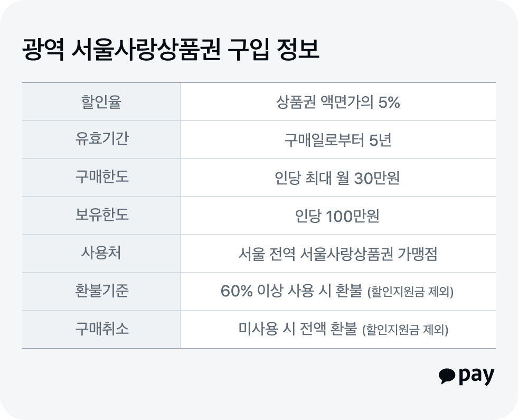Click the 60% 이상 사용 시 환불 text
Image resolution: width=518 pixels, height=420 pixels.
click(x=291, y=292)
